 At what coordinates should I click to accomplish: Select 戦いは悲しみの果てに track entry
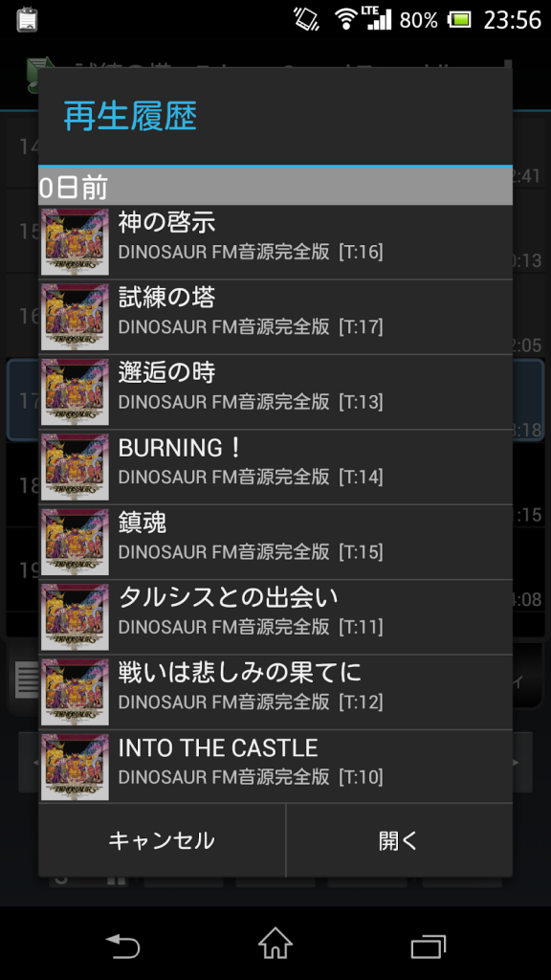coord(275,692)
